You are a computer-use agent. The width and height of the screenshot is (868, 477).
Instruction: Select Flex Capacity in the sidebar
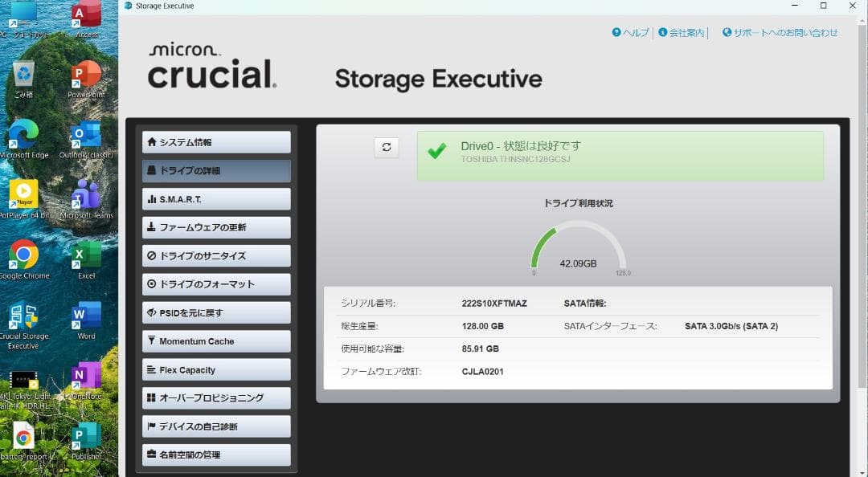pyautogui.click(x=215, y=369)
